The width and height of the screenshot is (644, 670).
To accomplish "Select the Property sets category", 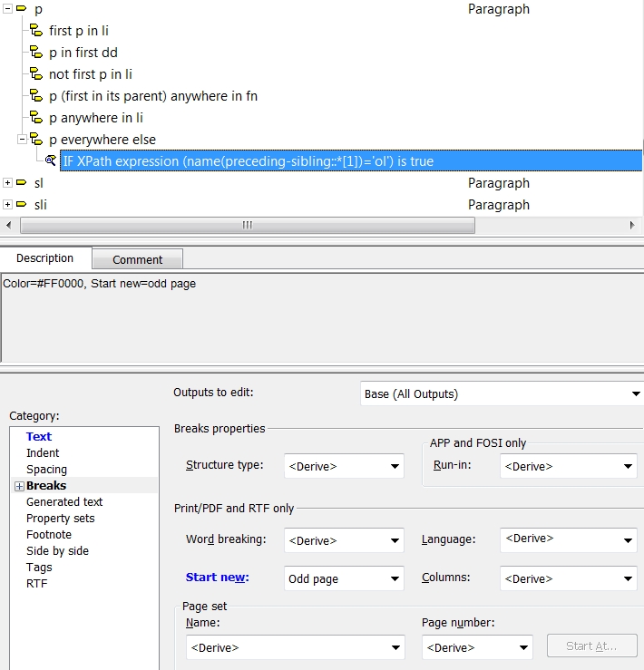I will pyautogui.click(x=60, y=519).
